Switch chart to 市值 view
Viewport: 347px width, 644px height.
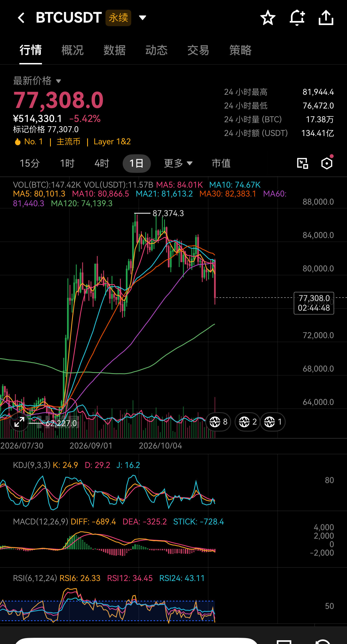[221, 163]
